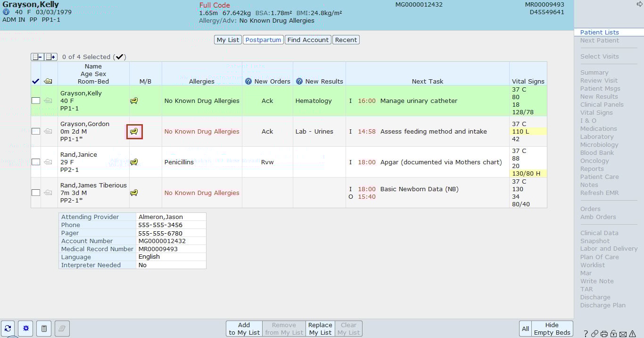Check the box for Grayson,Kelly
This screenshot has height=338, width=644.
pos(36,101)
